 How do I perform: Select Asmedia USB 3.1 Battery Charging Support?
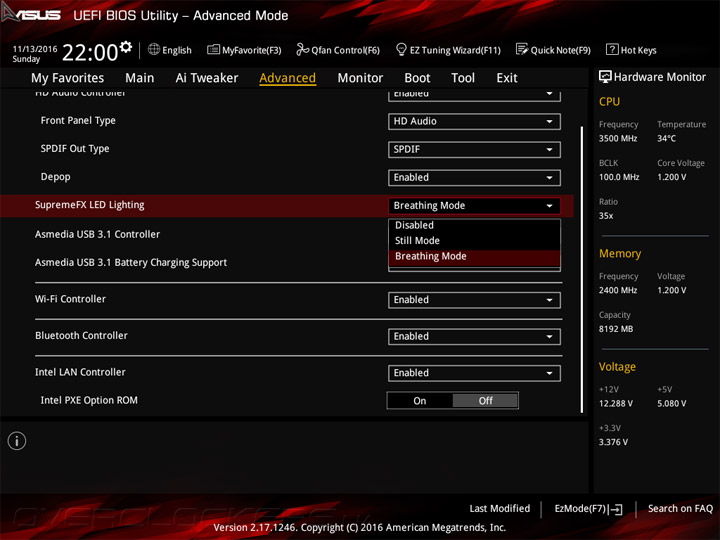coord(131,262)
